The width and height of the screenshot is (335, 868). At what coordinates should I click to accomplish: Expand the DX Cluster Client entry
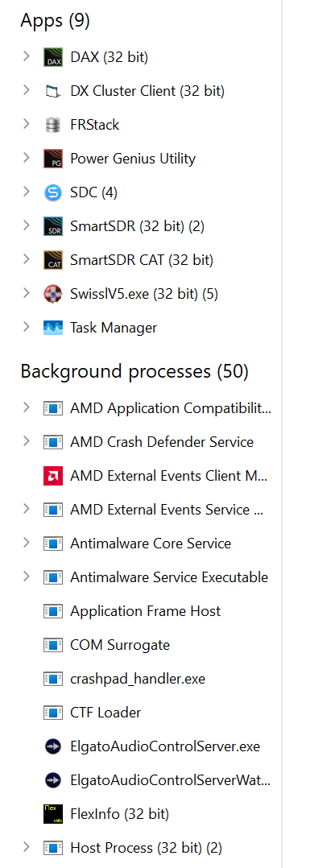pyautogui.click(x=26, y=90)
